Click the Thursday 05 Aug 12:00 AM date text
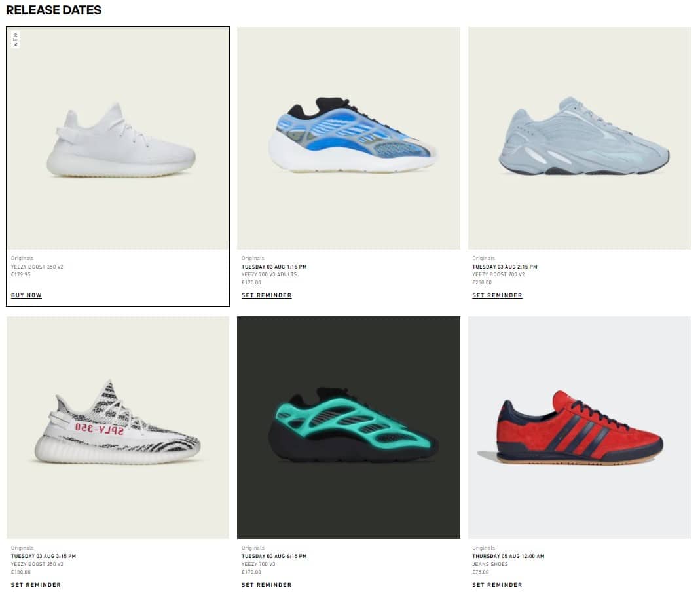The width and height of the screenshot is (700, 600). [509, 556]
